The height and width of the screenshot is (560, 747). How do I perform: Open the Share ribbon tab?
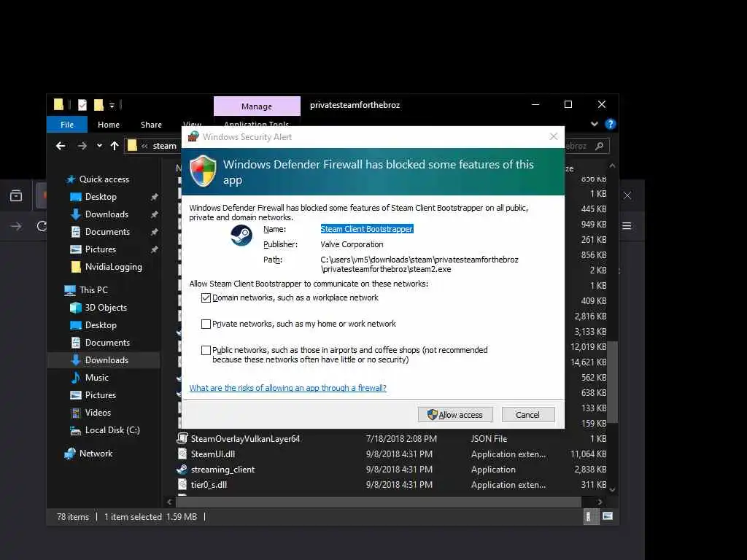click(x=151, y=125)
